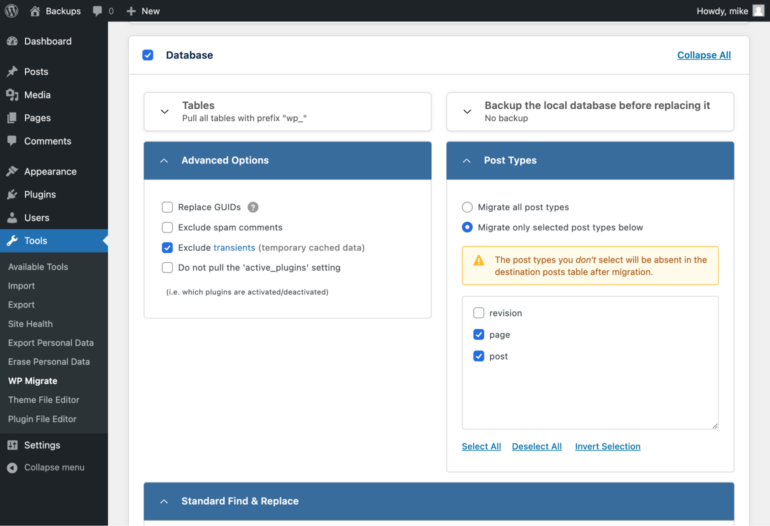Select Migrate all post types radio
The width and height of the screenshot is (770, 526).
[468, 207]
